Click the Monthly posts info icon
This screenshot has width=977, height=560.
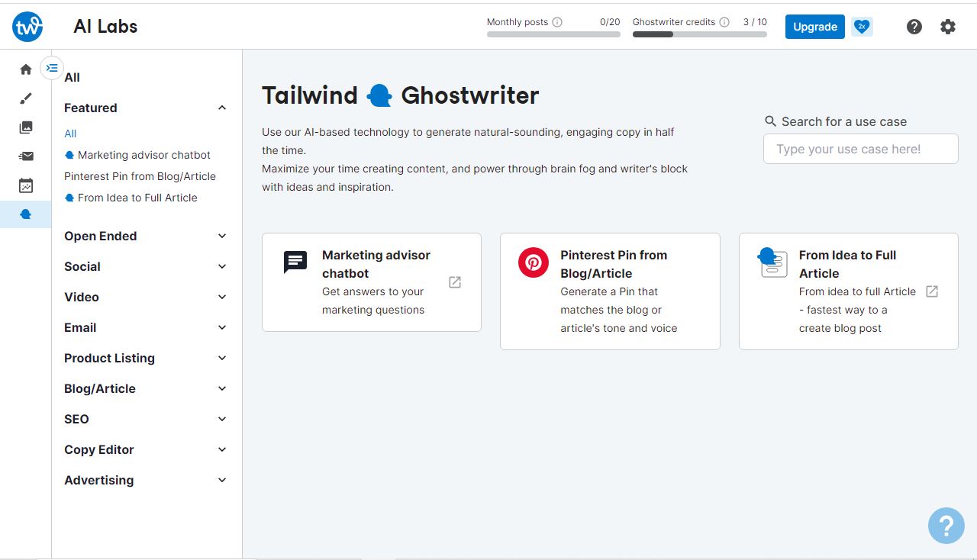pos(557,22)
